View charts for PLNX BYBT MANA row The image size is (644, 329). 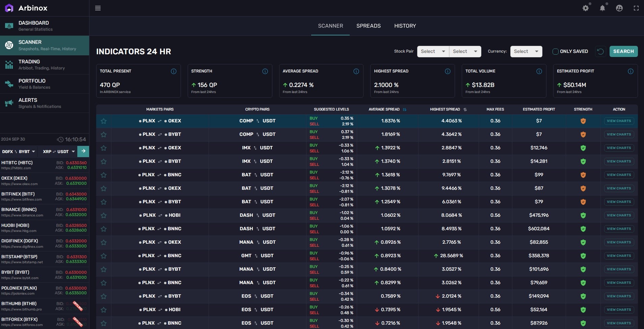coord(619,269)
